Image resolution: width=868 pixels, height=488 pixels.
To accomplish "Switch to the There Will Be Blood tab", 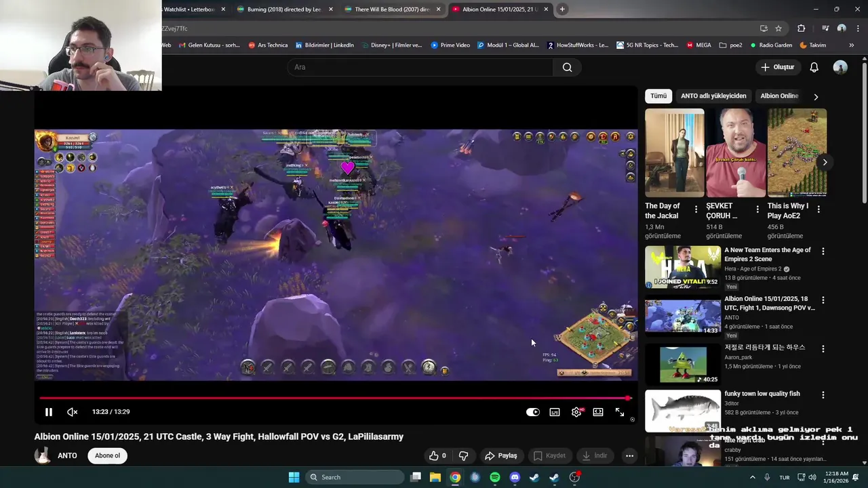I will click(x=392, y=9).
